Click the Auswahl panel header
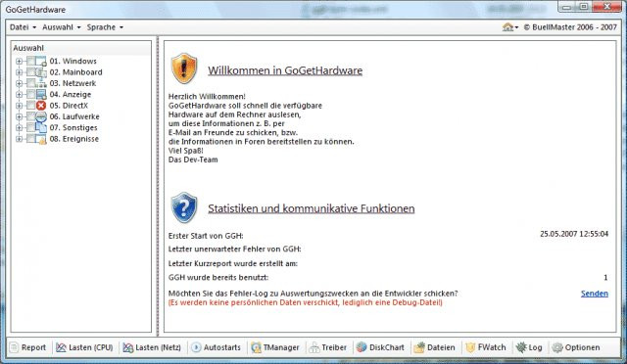 pos(81,48)
